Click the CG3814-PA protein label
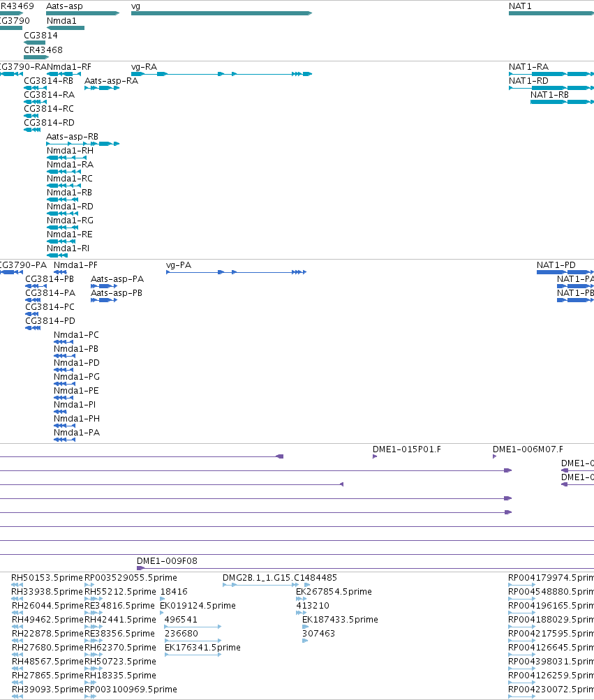This screenshot has height=700, width=594. coord(50,293)
